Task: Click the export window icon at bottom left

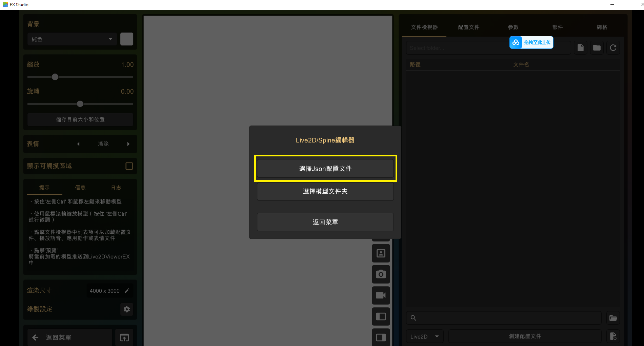Action: click(124, 338)
